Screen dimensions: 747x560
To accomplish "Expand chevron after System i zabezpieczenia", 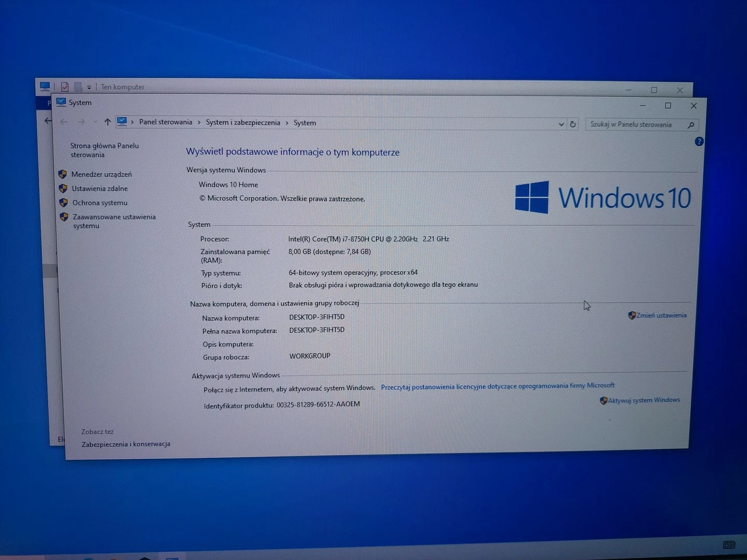I will (286, 123).
